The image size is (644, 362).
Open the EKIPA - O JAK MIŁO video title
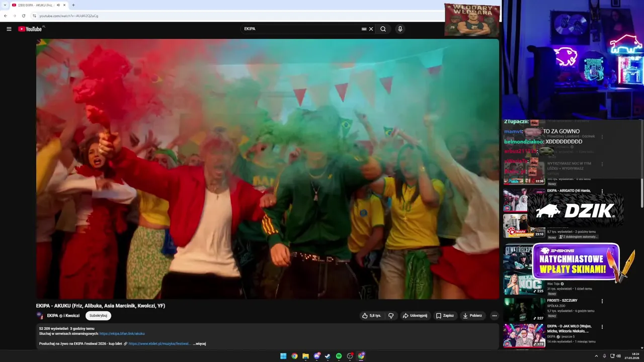pos(570,328)
